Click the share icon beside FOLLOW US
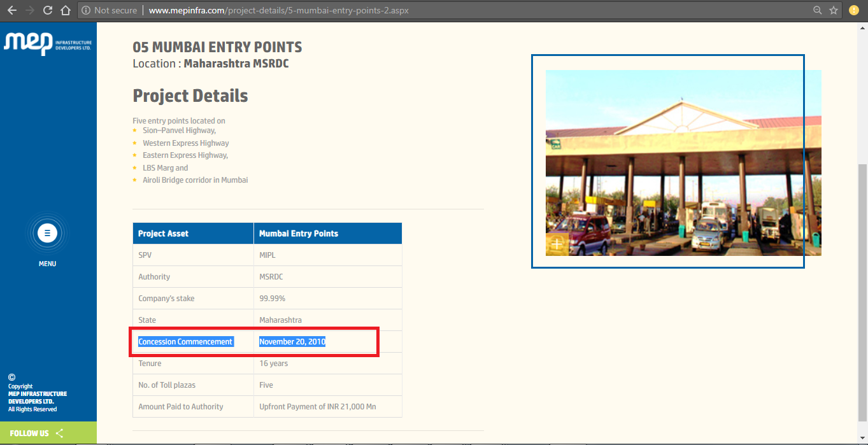868x445 pixels. coord(59,433)
